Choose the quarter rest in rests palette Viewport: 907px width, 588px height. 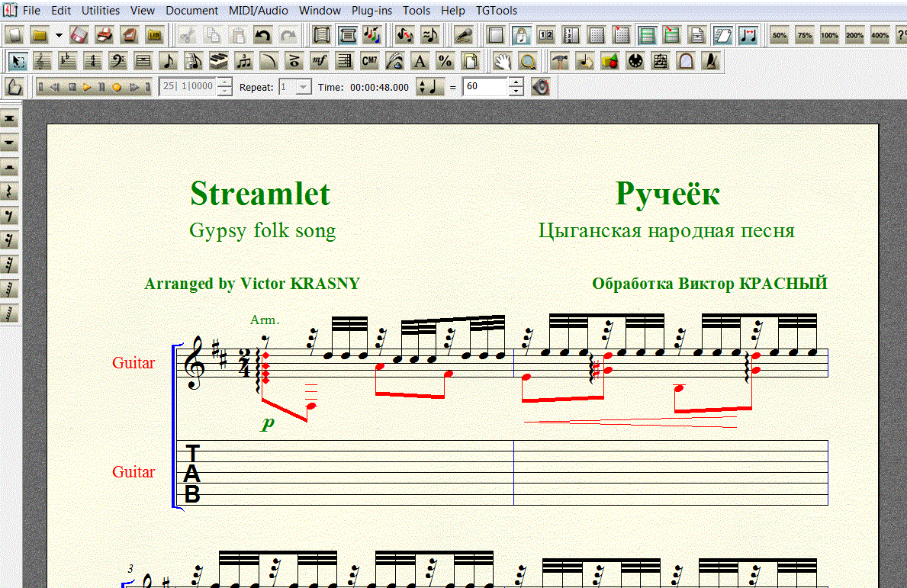click(x=10, y=191)
